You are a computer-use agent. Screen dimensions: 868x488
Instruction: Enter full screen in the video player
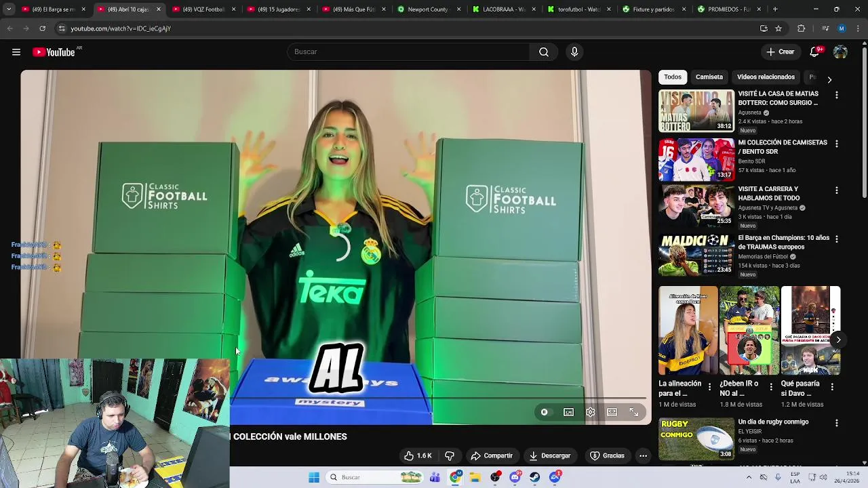pos(634,412)
